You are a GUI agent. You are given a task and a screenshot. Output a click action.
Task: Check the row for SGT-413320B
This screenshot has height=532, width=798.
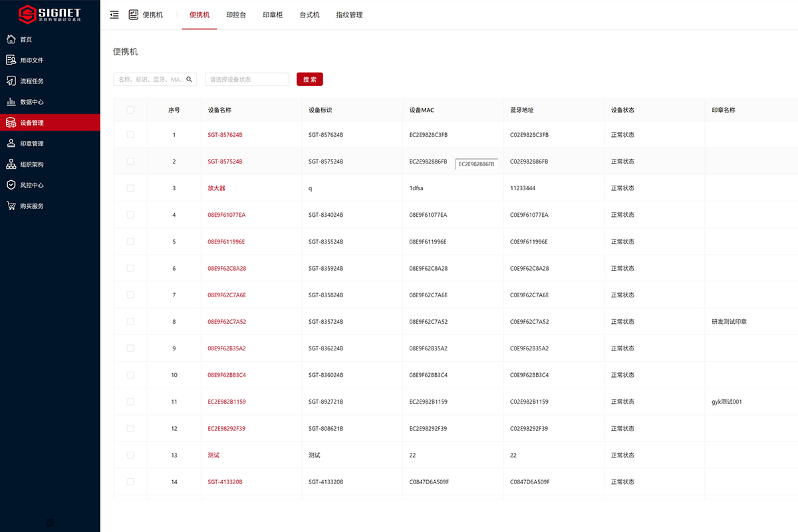[130, 481]
